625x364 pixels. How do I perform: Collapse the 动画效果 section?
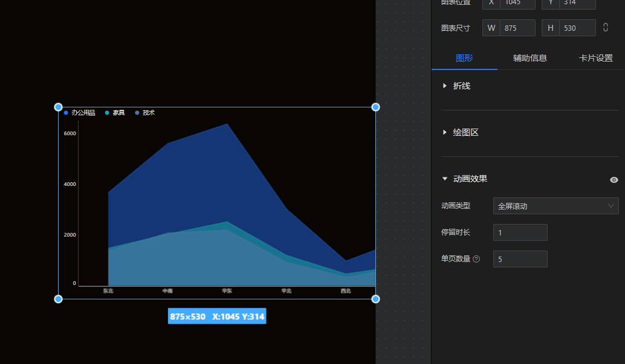(470, 179)
